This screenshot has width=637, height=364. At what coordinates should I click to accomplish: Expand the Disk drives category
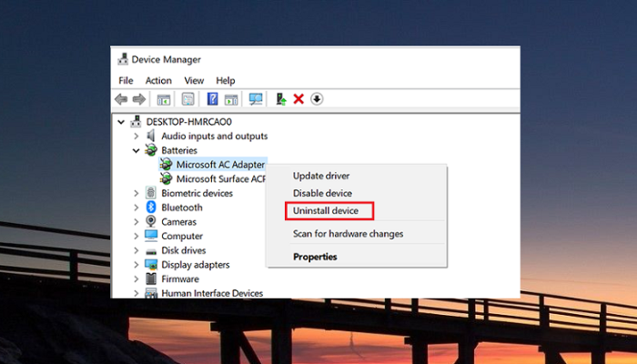pos(136,250)
